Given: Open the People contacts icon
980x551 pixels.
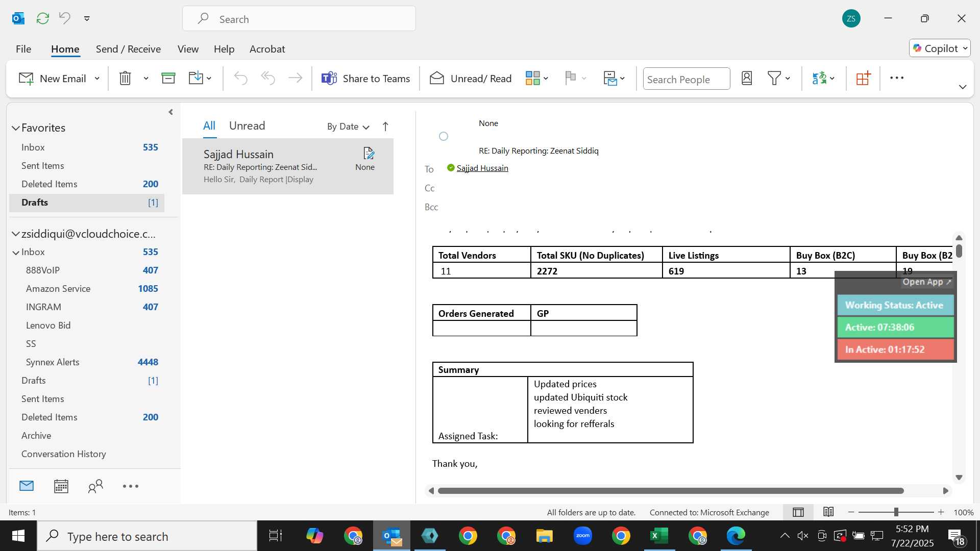Looking at the screenshot, I should point(95,486).
